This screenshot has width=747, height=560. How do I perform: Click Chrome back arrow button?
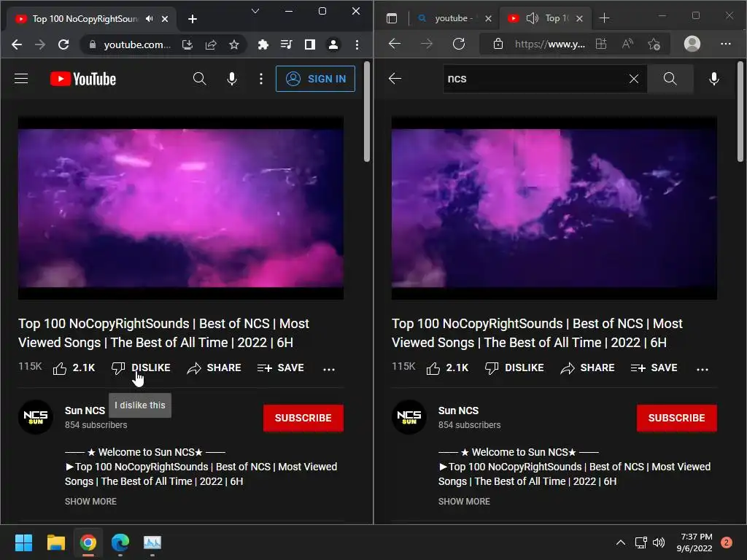coord(17,44)
